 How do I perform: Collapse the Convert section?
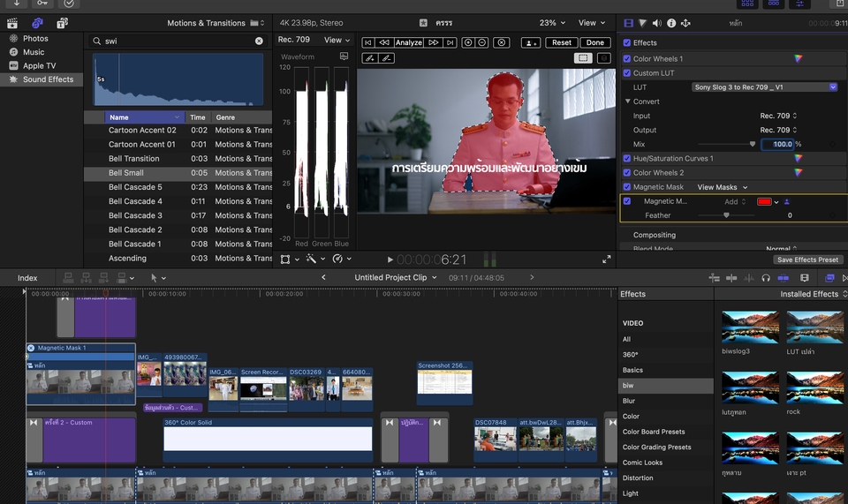point(628,102)
